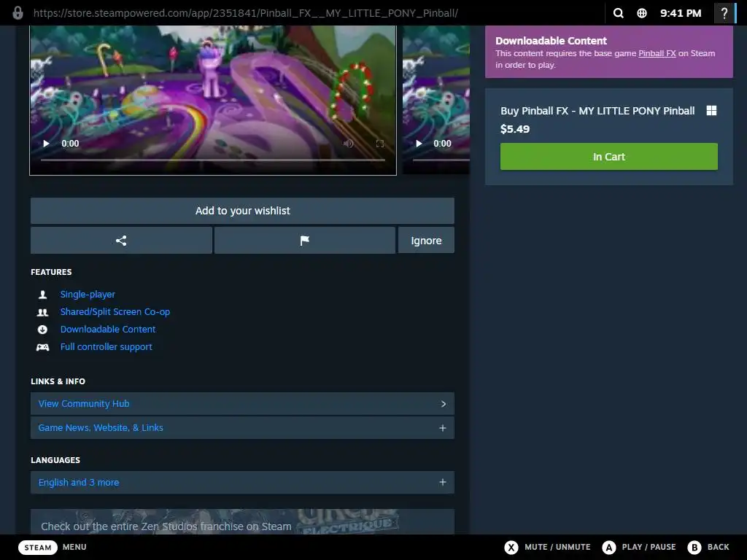Click the chevron on View Community Hub
Screen dimensions: 747x560
443,404
